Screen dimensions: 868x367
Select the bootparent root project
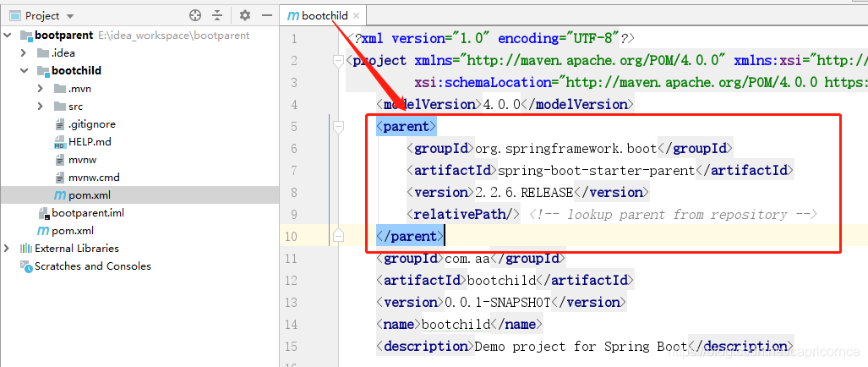[63, 36]
